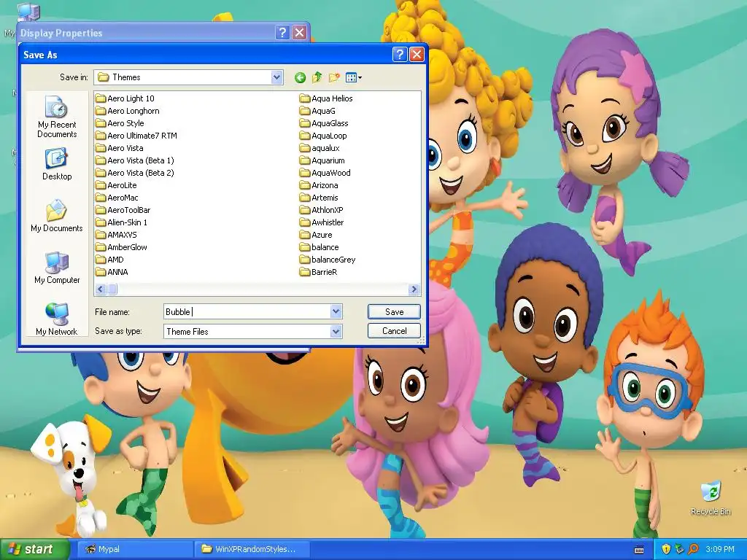Click Display Properties help button
Viewport: 747px width, 560px height.
(x=282, y=32)
